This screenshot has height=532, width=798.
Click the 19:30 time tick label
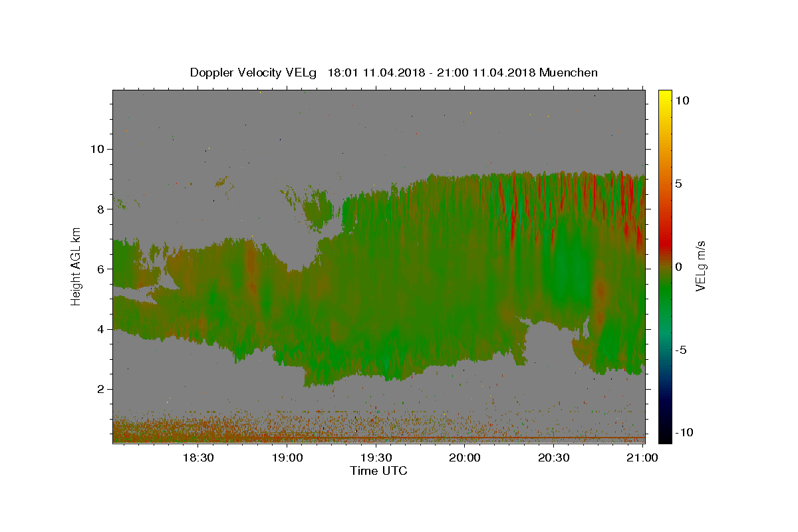(x=376, y=458)
